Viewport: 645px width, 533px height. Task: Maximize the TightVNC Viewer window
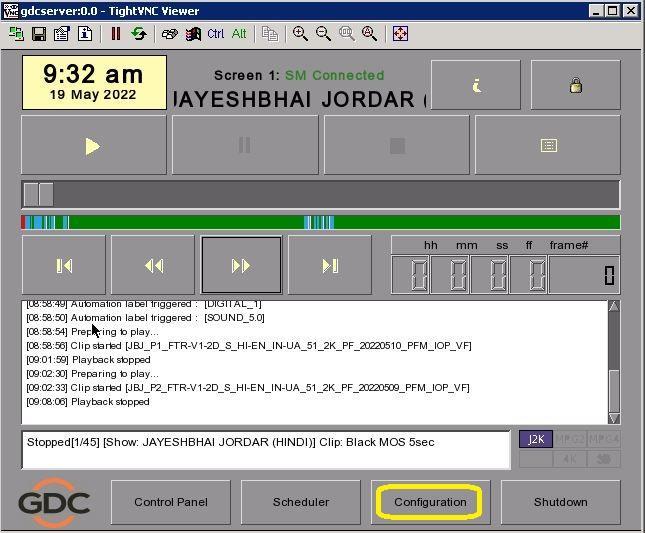point(612,11)
